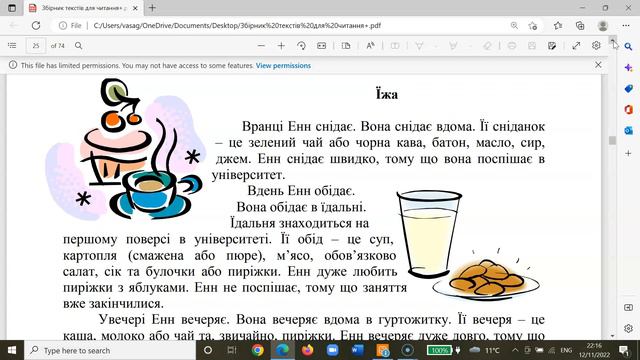This screenshot has width=640, height=360.
Task: Refresh the page
Action: (36, 25)
